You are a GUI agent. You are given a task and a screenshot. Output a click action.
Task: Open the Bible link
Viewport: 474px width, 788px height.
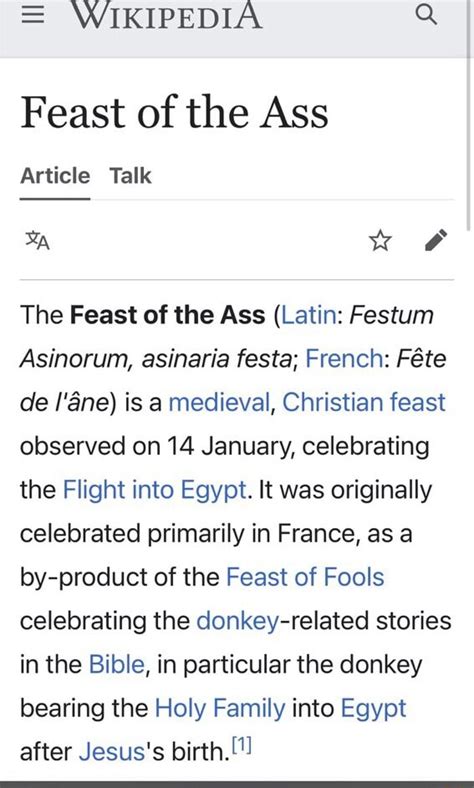(x=117, y=664)
